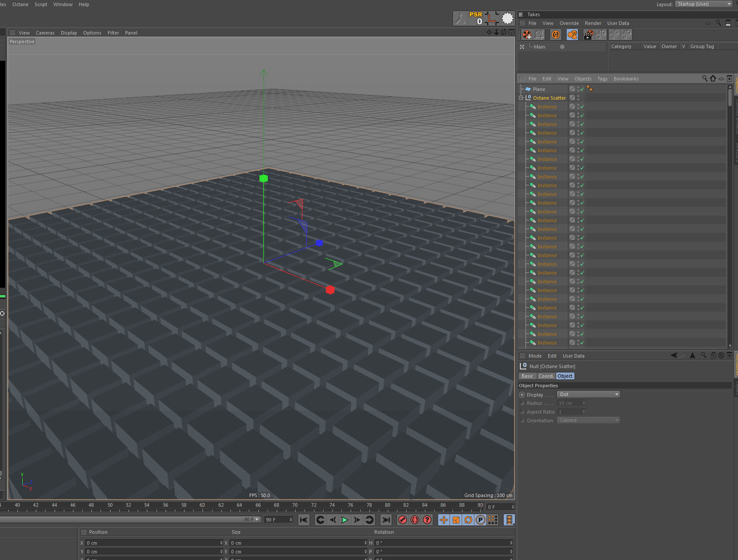Click the viewport toggle active view icon

511,32
